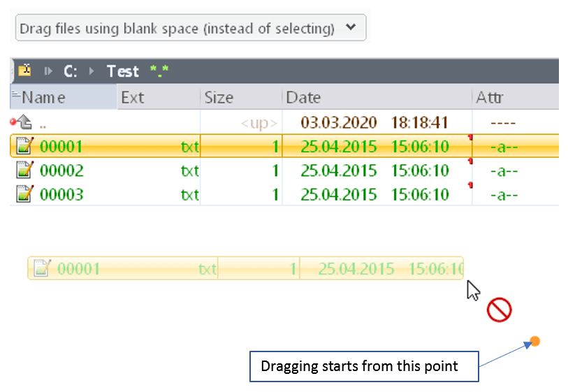Image resolution: width=568 pixels, height=392 pixels.
Task: Click the orange drag start point
Action: (535, 341)
